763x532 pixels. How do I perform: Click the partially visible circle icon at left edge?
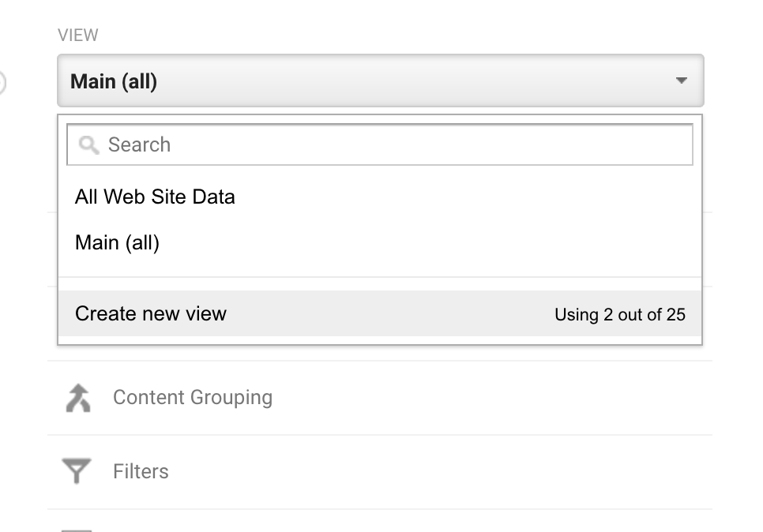click(2, 82)
